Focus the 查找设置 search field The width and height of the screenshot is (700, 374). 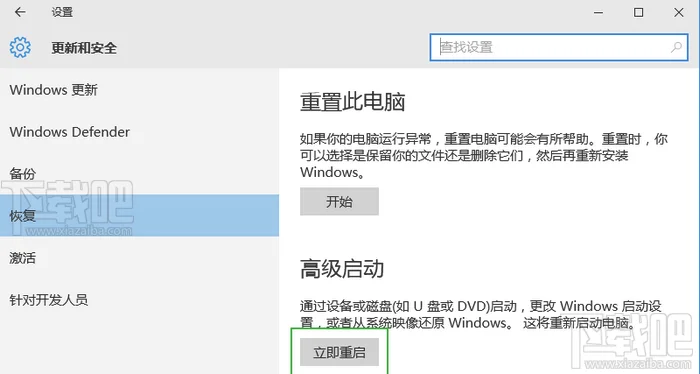(559, 47)
